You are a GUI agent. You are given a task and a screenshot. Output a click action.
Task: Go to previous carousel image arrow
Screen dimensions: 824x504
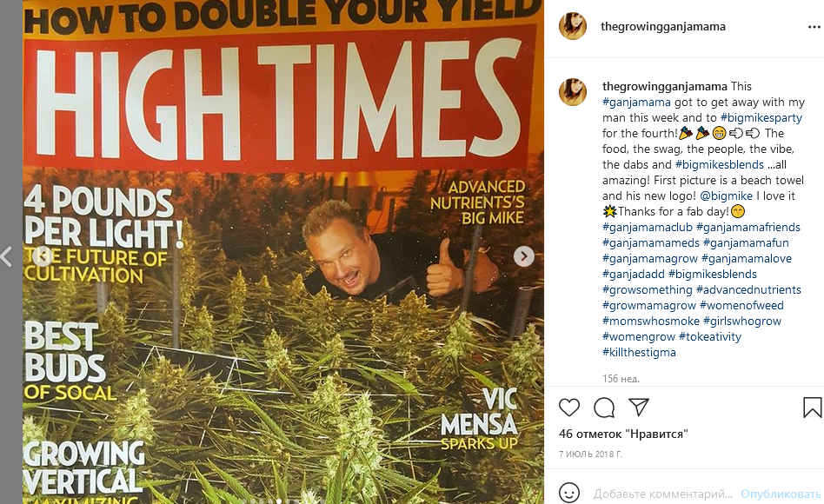[42, 256]
